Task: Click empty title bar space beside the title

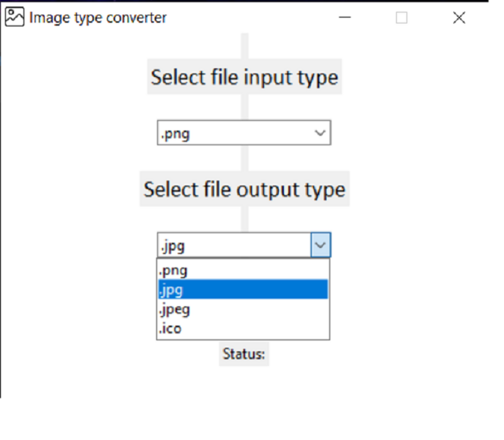Action: point(251,18)
